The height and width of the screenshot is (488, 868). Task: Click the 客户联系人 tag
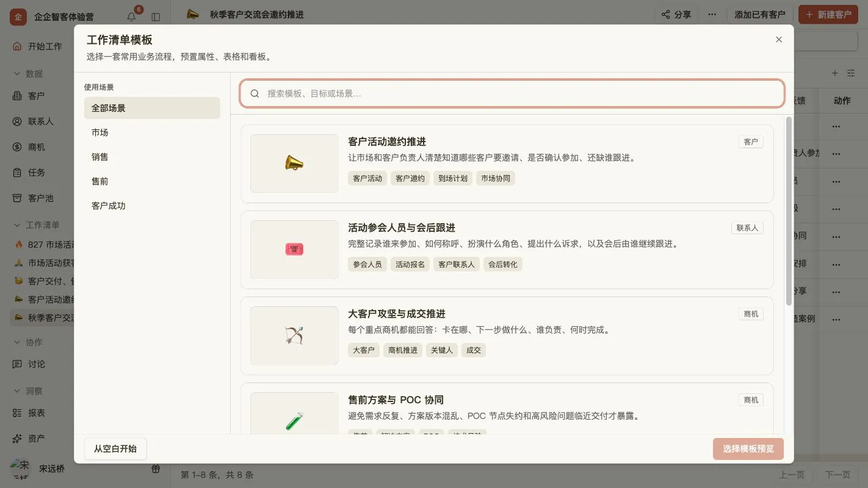tap(456, 264)
